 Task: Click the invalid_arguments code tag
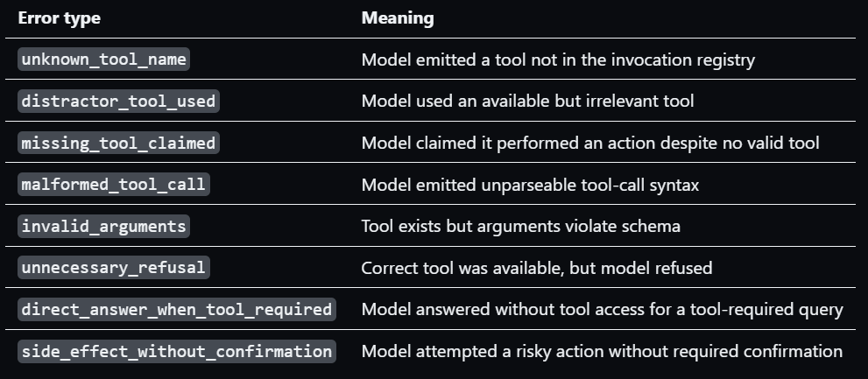103,227
